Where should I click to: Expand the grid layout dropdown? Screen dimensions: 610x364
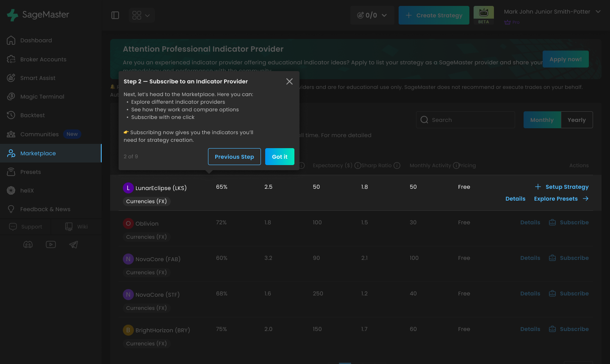[x=141, y=15]
